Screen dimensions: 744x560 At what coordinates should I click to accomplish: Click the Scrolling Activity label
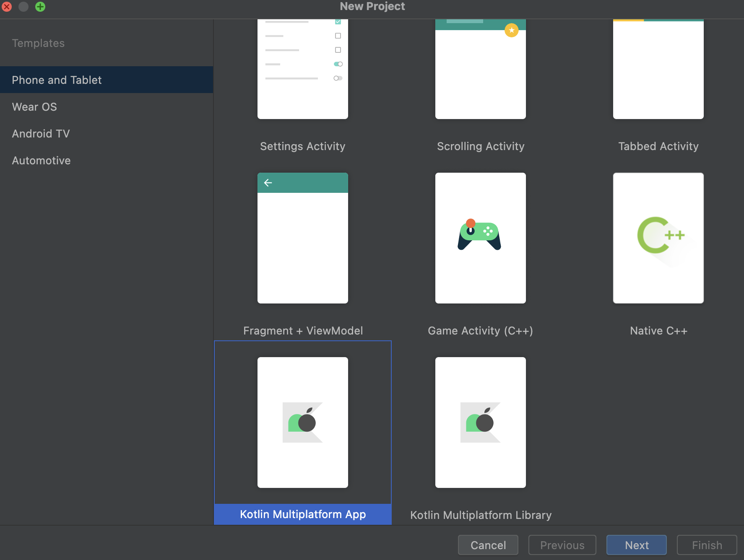(x=481, y=146)
